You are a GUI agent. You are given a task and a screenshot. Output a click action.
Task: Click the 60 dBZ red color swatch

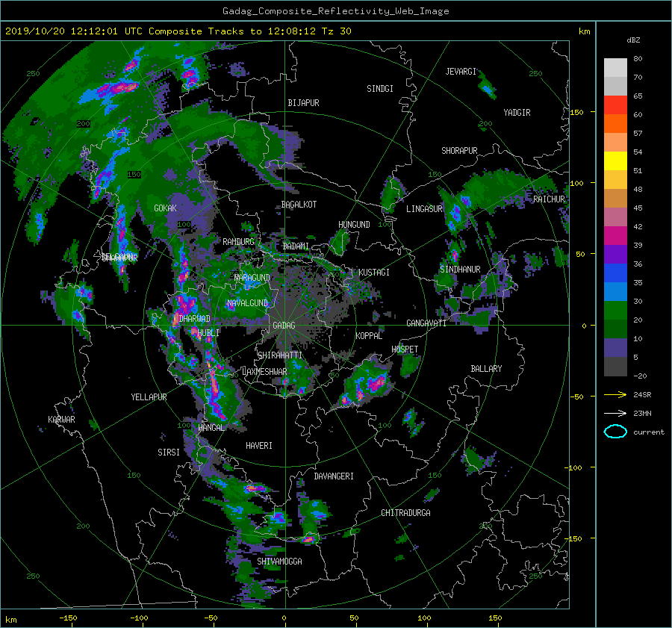(615, 105)
